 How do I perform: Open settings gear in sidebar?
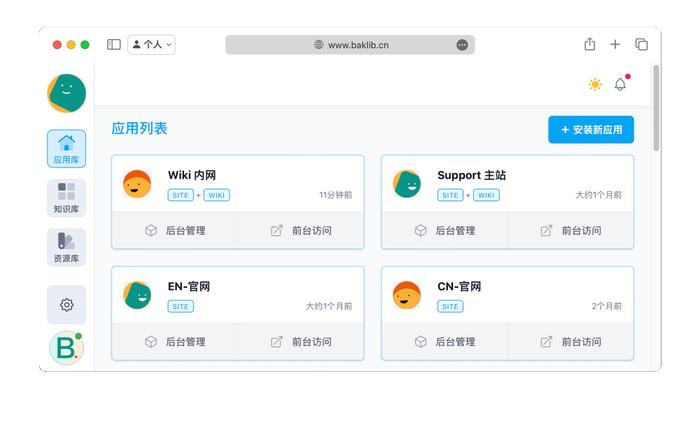[67, 305]
